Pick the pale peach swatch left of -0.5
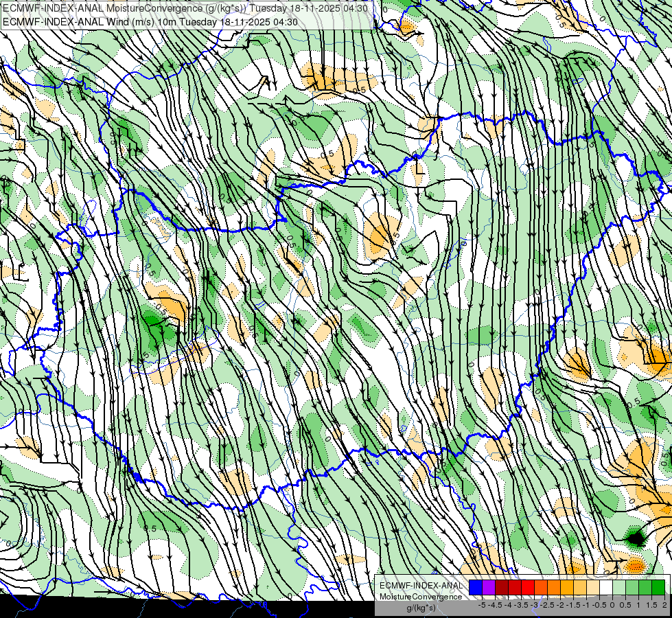The height and width of the screenshot is (618, 672). point(593,587)
